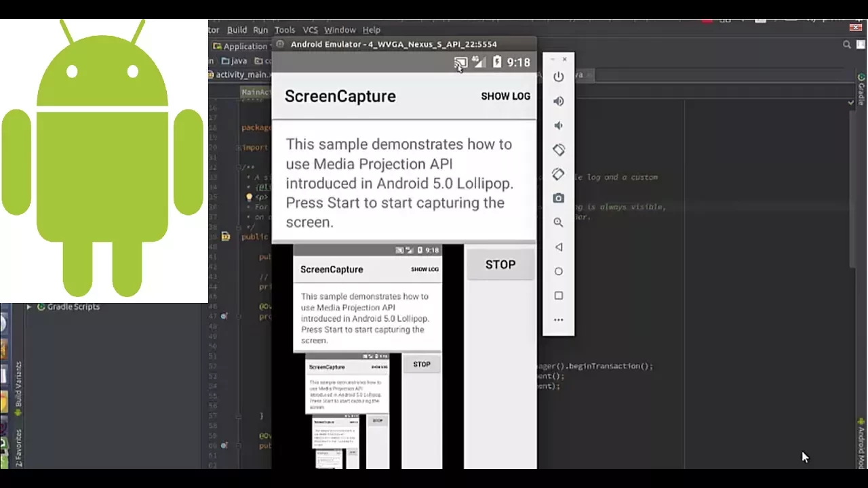Click the 4G signal icon in status bar
This screenshot has height=488, width=868.
[479, 62]
